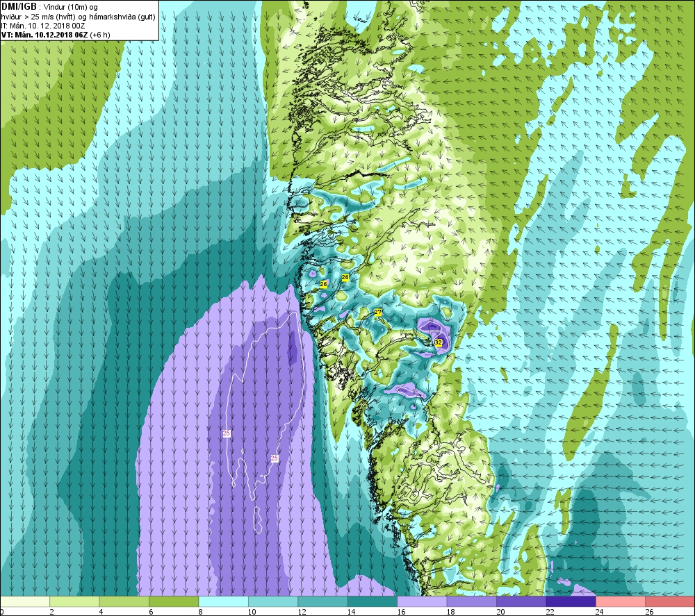
Task: Click the upper-left white "25" gust contour label
Action: [227, 433]
